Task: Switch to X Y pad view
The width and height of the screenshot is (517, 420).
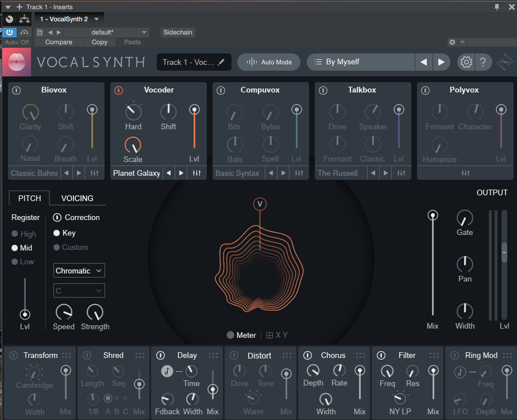Action: (277, 335)
